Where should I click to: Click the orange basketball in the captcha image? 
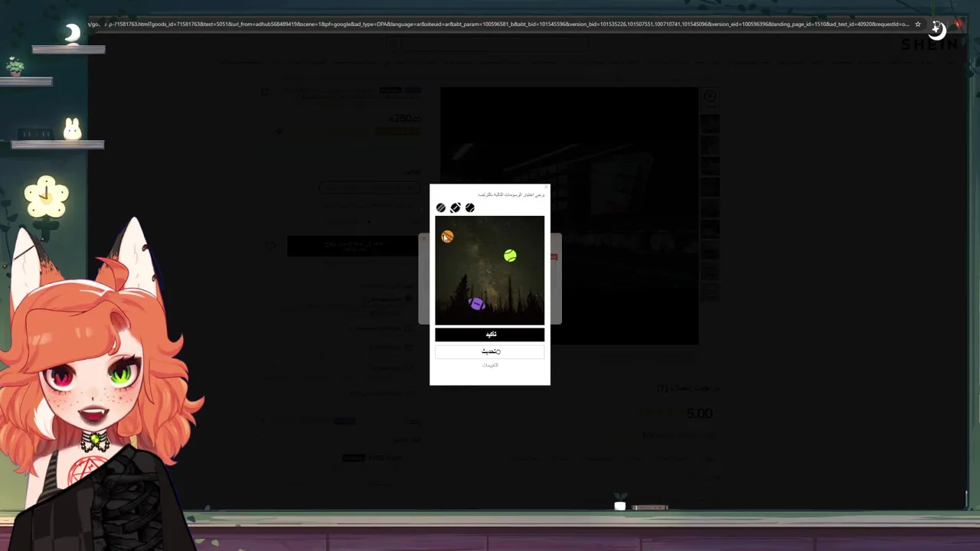pyautogui.click(x=447, y=237)
